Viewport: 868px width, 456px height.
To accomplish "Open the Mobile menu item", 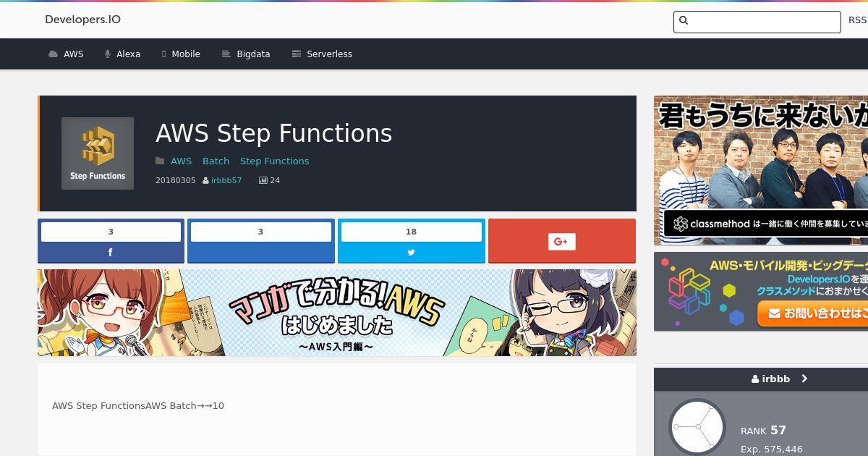I will (x=185, y=54).
